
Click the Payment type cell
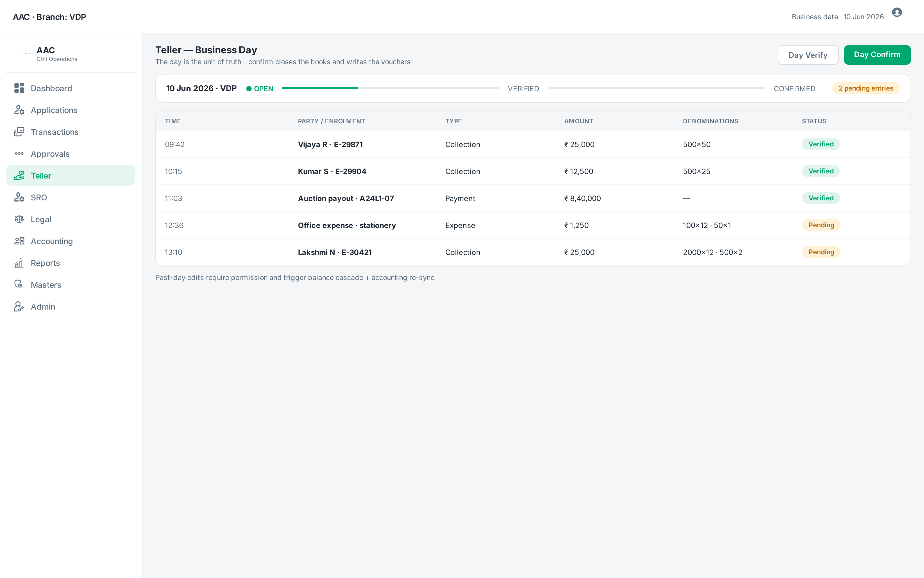click(460, 198)
